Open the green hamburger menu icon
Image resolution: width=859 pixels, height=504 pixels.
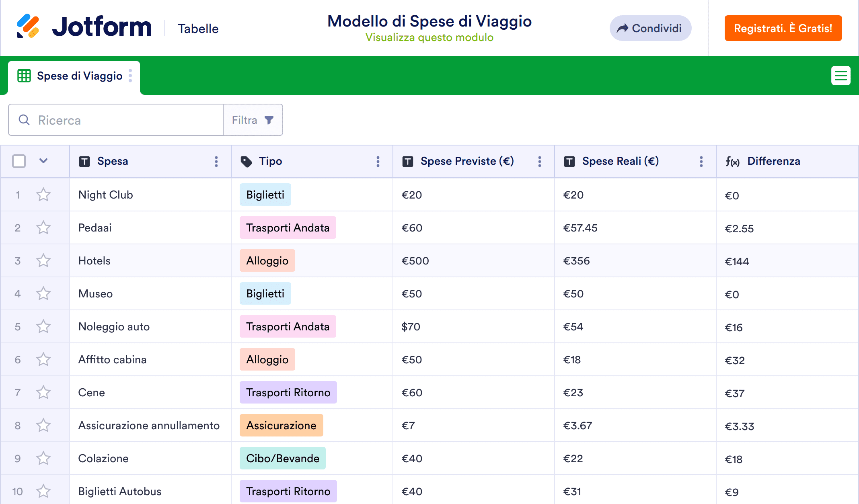tap(841, 76)
